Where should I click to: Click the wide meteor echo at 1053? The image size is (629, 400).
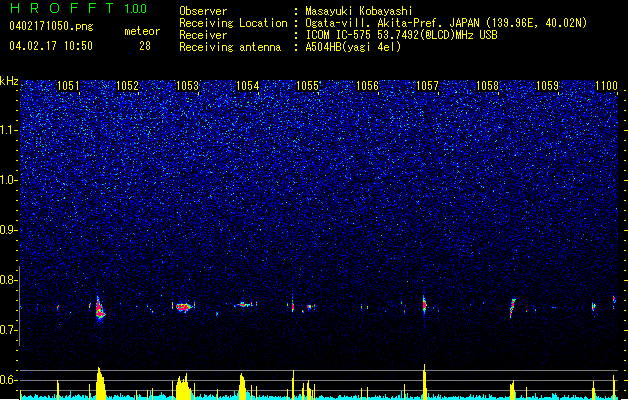tap(183, 307)
